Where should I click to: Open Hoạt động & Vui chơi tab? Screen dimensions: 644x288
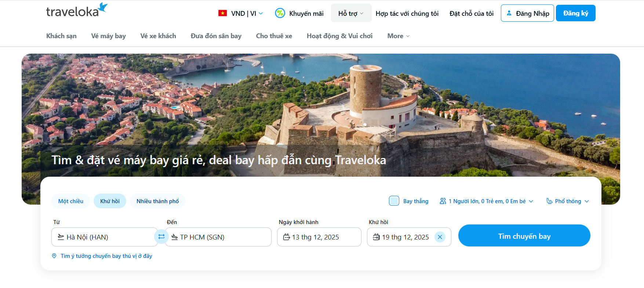coord(340,36)
